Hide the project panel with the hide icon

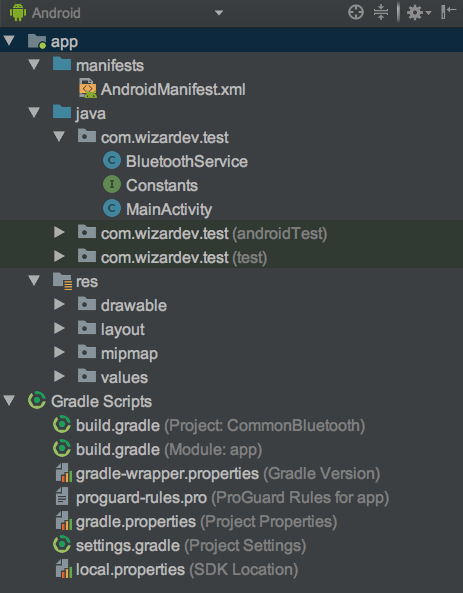pyautogui.click(x=448, y=12)
